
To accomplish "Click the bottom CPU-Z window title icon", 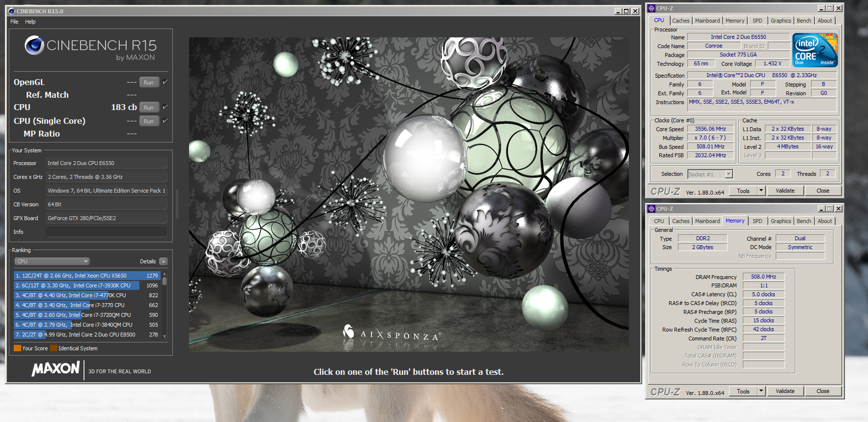I will [651, 209].
